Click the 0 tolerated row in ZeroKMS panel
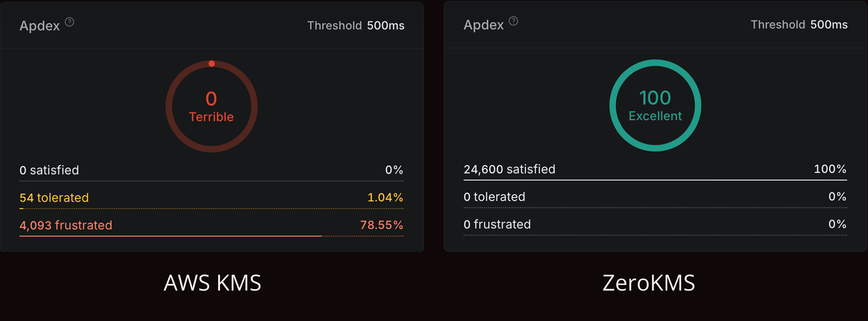868x321 pixels. coord(655,197)
